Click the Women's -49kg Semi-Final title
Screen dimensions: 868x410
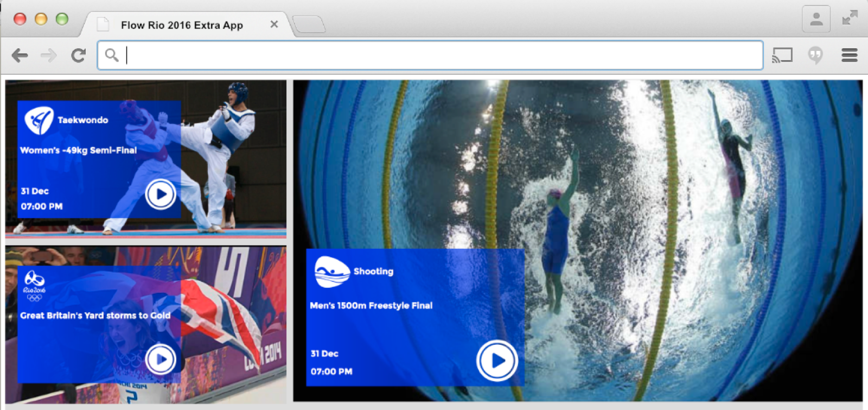pyautogui.click(x=78, y=150)
